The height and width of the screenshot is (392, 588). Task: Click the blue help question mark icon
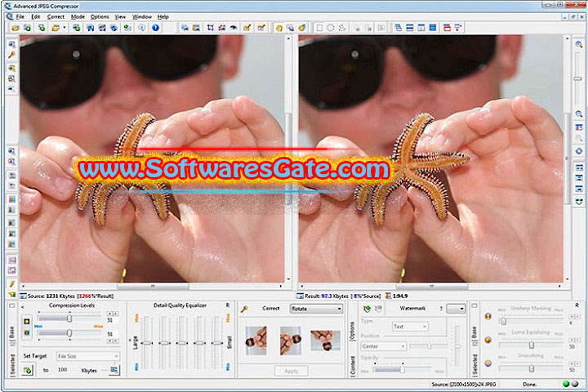pyautogui.click(x=155, y=28)
